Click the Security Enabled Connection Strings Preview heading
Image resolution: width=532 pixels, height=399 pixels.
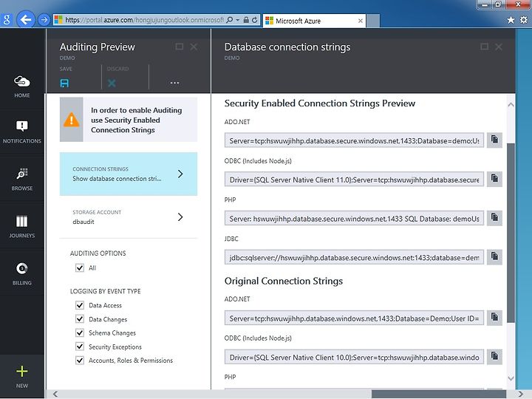[320, 103]
